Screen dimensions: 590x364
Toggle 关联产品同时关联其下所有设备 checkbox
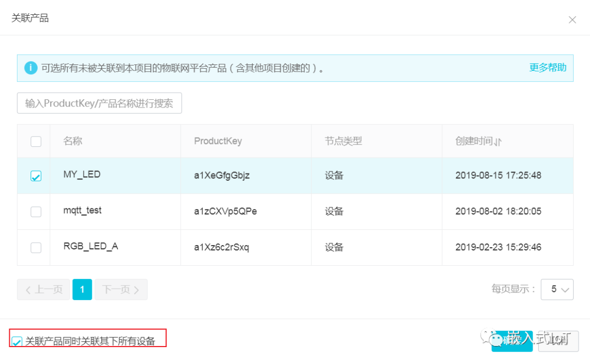tap(17, 342)
